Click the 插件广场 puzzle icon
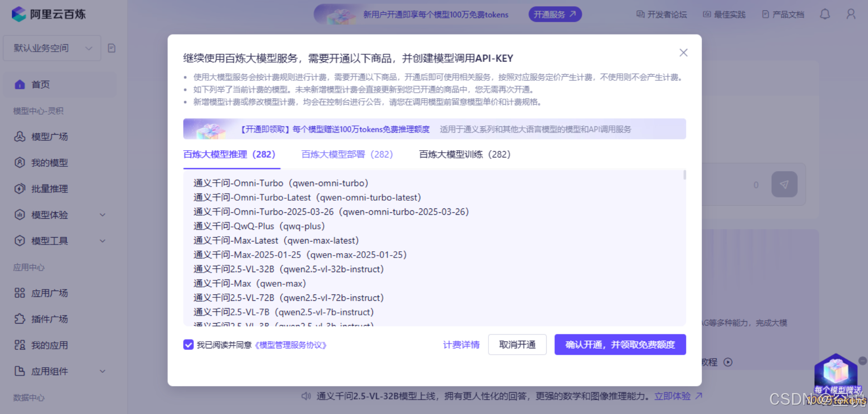The width and height of the screenshot is (868, 414). 20,319
